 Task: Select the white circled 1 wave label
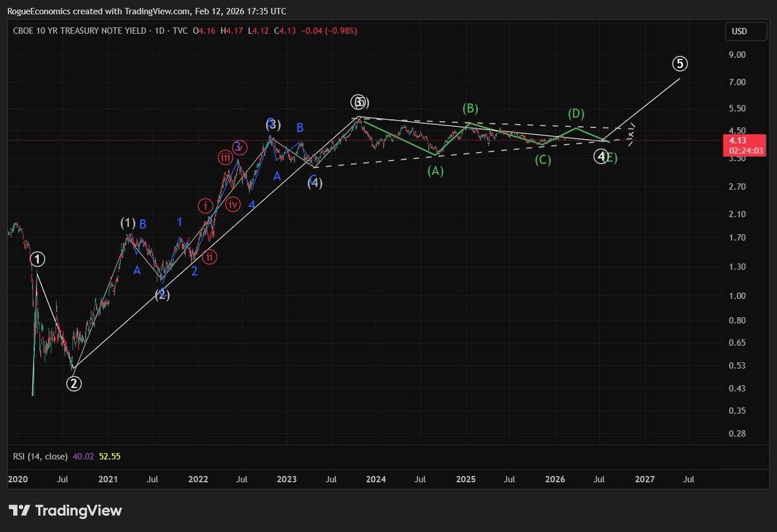click(38, 260)
